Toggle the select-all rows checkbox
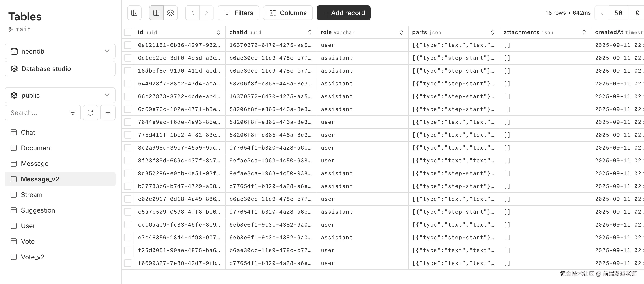This screenshot has height=284, width=644. 128,32
